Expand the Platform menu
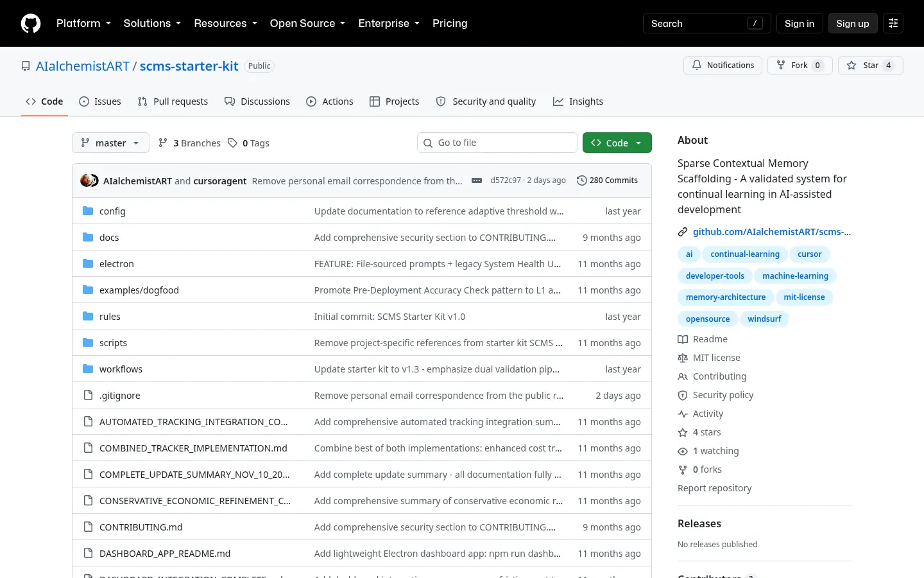Viewport: 924px width, 578px height. [x=83, y=23]
